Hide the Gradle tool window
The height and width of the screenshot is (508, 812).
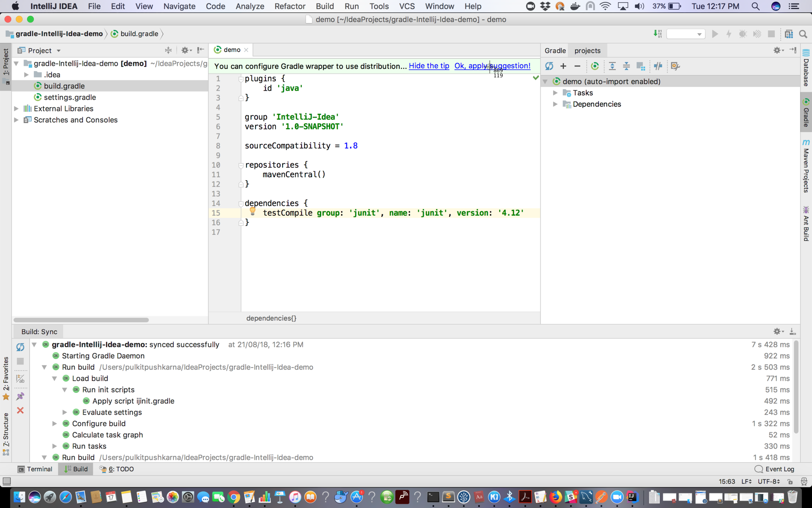pyautogui.click(x=793, y=50)
